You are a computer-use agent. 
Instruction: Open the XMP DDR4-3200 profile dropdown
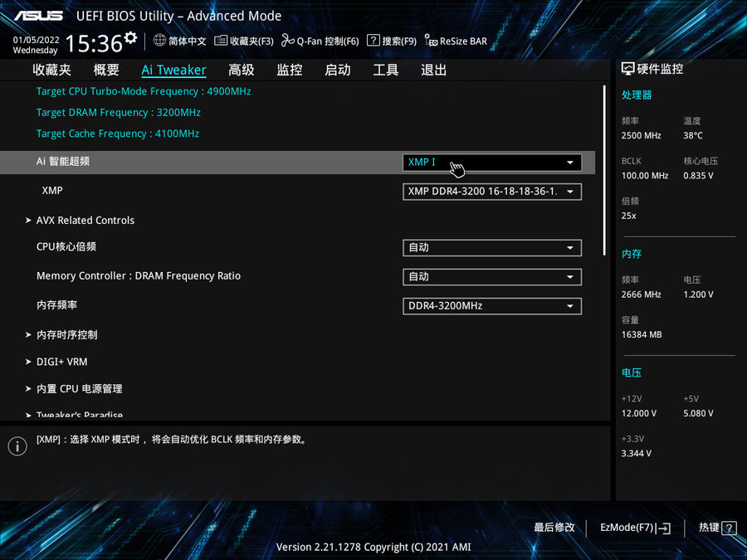tap(491, 192)
